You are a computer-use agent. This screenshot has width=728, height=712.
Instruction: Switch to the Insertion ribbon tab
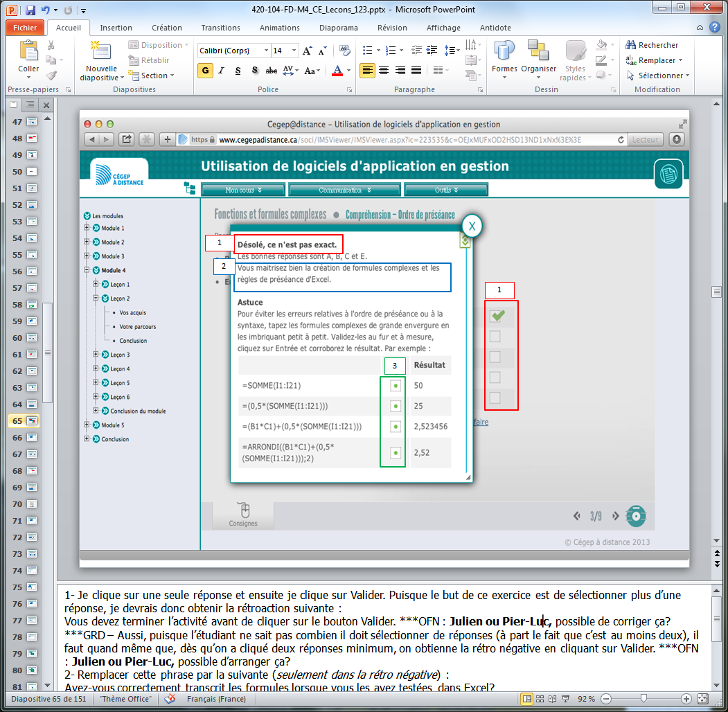coord(116,28)
